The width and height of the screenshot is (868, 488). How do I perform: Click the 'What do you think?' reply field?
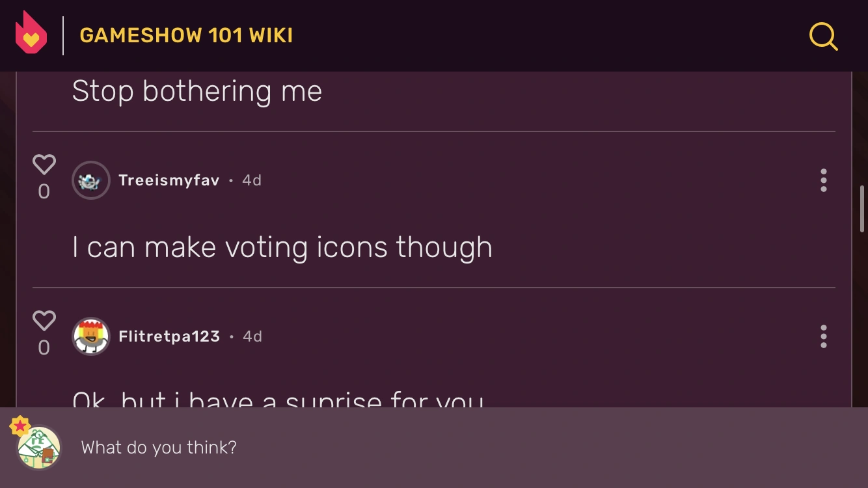(158, 448)
